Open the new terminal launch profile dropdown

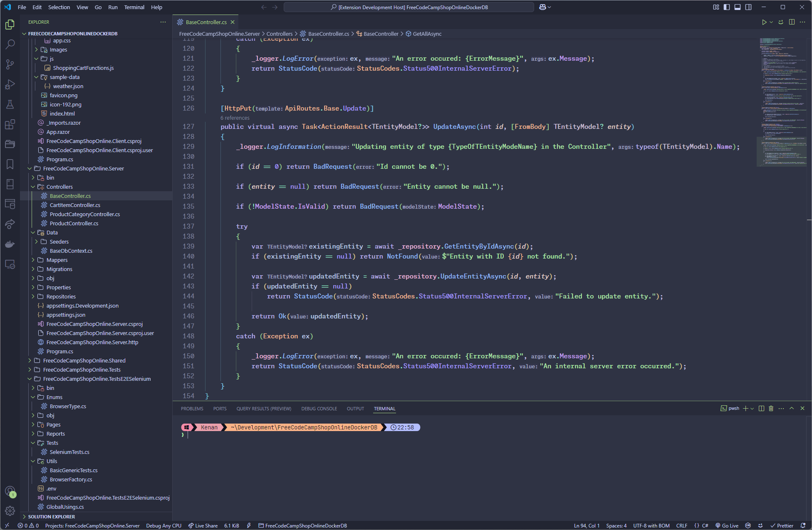[x=752, y=409]
